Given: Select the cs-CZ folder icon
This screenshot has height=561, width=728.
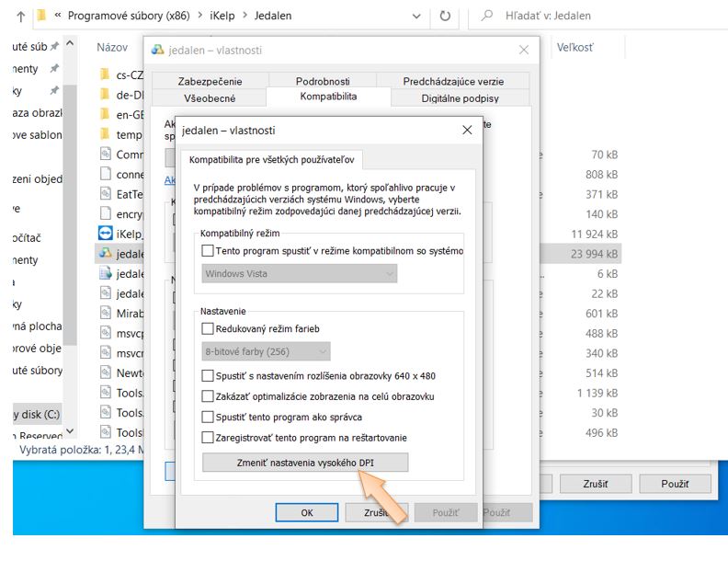Looking at the screenshot, I should (x=106, y=74).
